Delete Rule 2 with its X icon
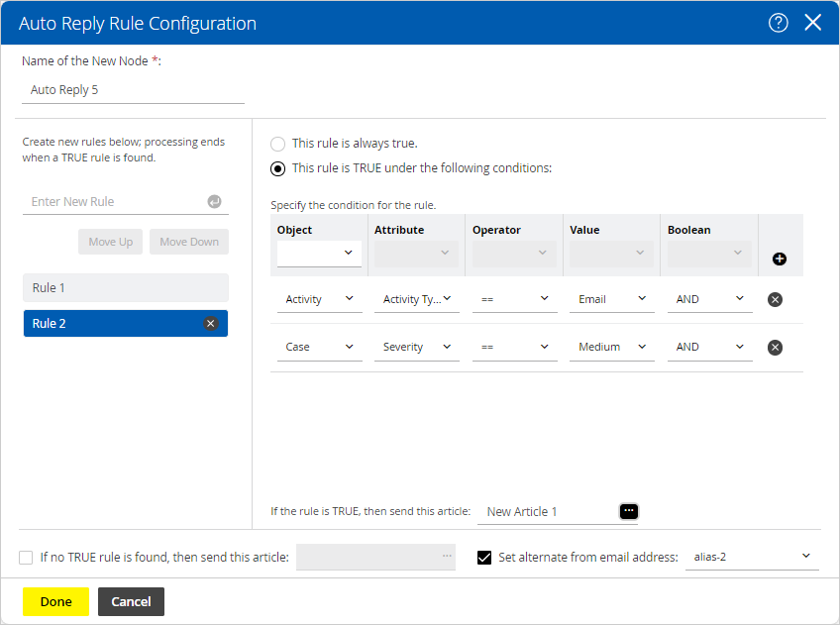This screenshot has width=840, height=625. 211,324
